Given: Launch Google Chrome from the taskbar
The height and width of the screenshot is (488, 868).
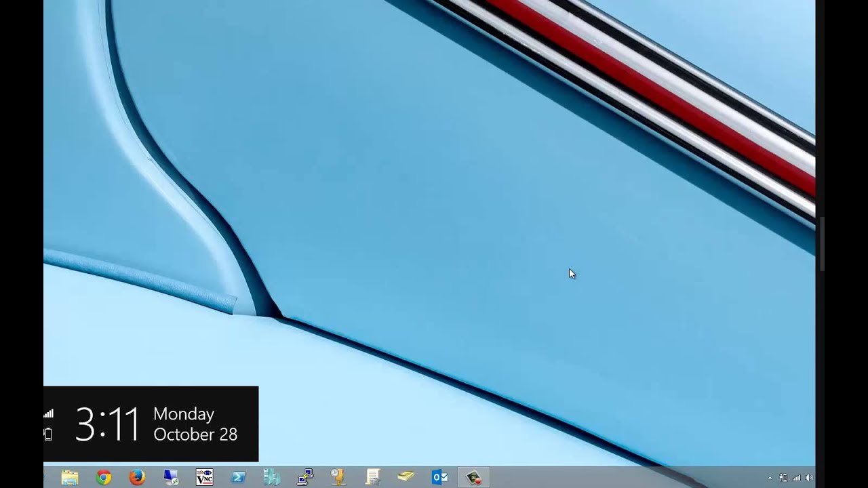Looking at the screenshot, I should [x=103, y=477].
